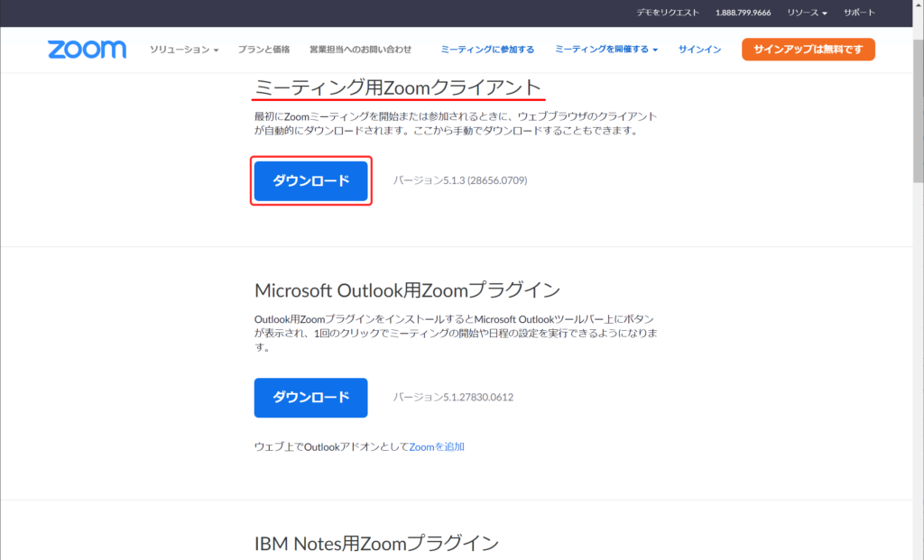The width and height of the screenshot is (924, 560).
Task: Click ミーティングに参加する link
Action: pyautogui.click(x=487, y=50)
